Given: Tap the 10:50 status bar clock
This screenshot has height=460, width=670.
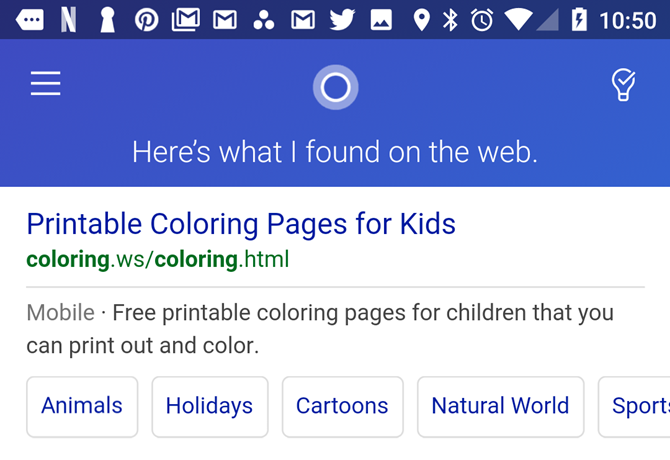Looking at the screenshot, I should click(x=628, y=20).
